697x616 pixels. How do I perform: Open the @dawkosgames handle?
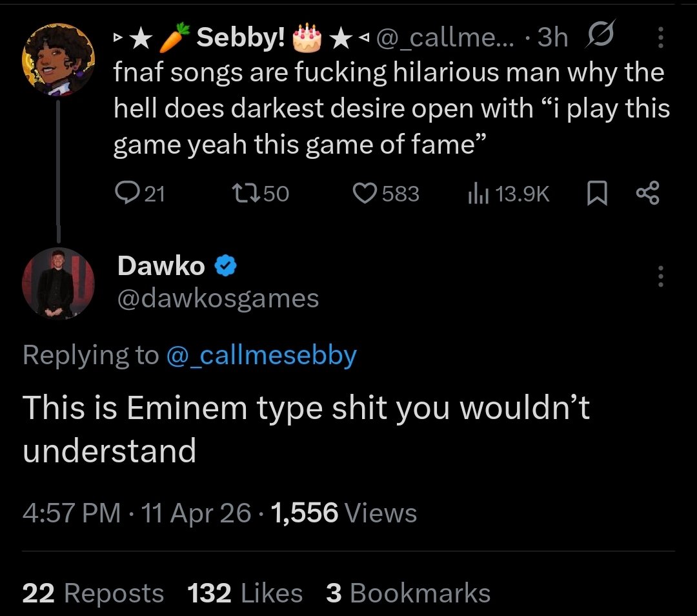pos(218,298)
